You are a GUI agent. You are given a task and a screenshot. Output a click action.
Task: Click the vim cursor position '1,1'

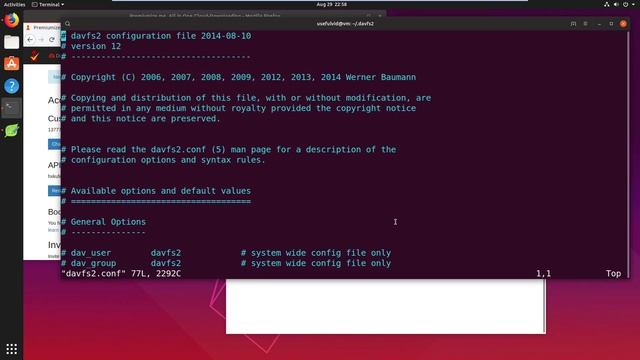pyautogui.click(x=543, y=273)
